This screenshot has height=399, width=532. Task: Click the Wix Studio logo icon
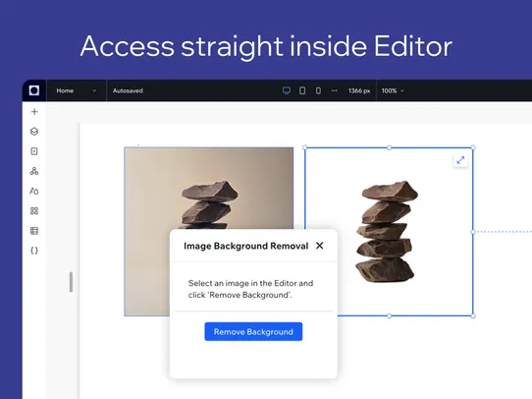[34, 90]
